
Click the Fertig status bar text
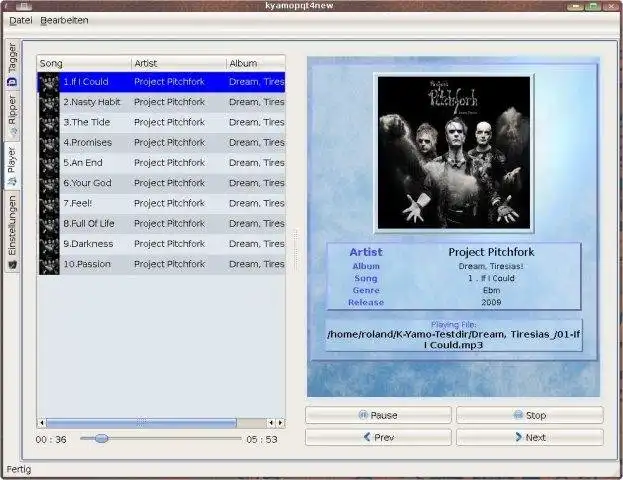pos(19,469)
